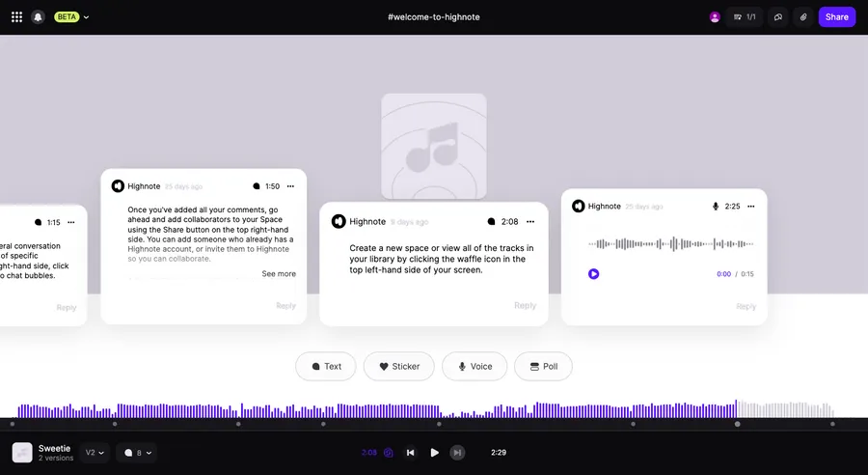Click the Highnote avatar on the 2:08 comment
The height and width of the screenshot is (475, 868).
point(339,222)
